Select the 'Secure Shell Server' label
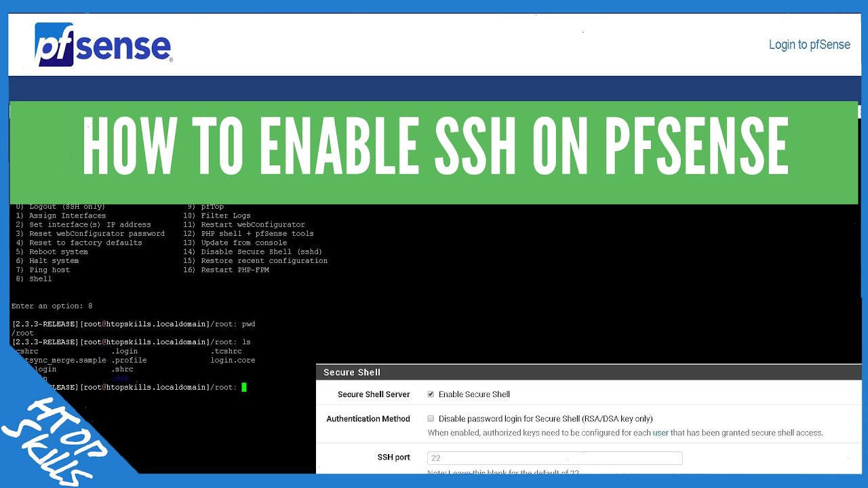 [x=374, y=394]
